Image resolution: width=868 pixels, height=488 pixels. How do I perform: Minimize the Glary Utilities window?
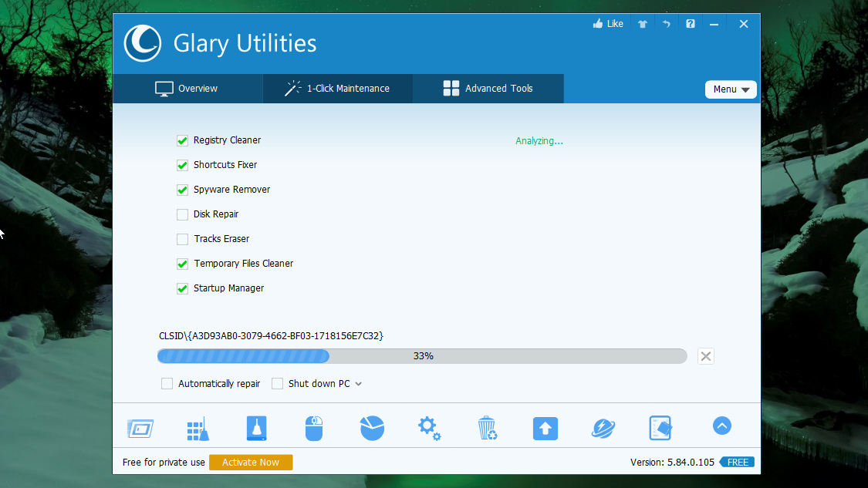click(x=714, y=24)
